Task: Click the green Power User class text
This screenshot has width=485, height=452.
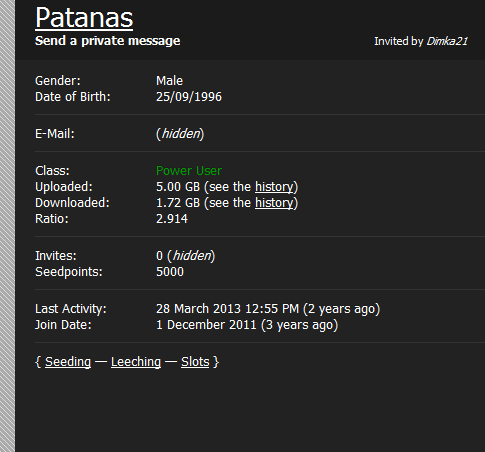Action: (x=189, y=171)
